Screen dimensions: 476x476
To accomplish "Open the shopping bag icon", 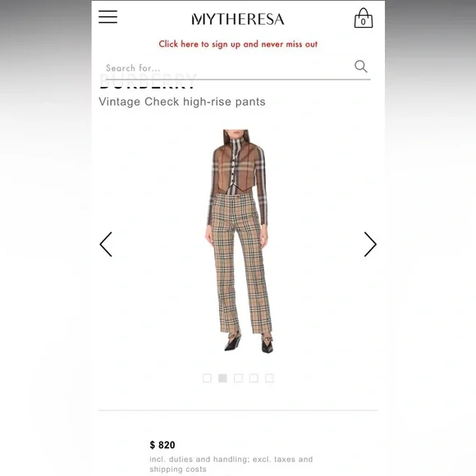I will 364,18.
